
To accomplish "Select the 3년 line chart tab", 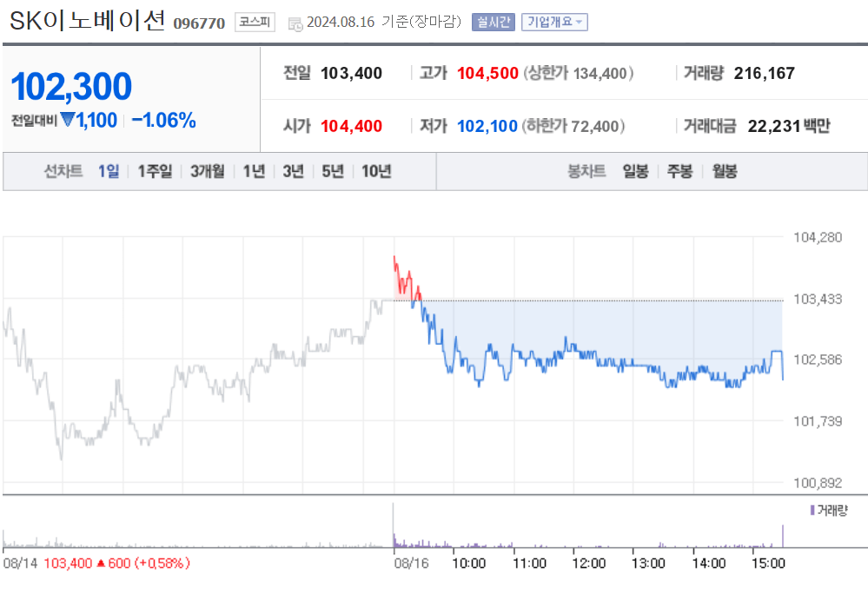I will pos(294,172).
